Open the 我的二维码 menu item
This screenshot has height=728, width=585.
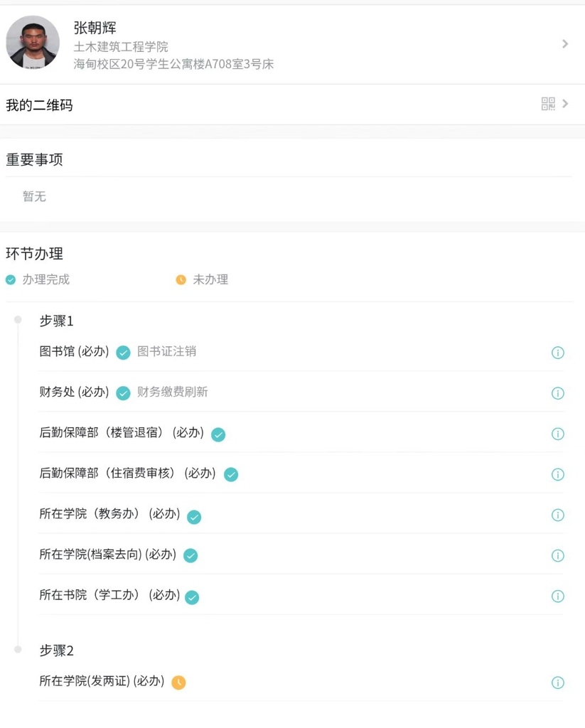tap(40, 105)
